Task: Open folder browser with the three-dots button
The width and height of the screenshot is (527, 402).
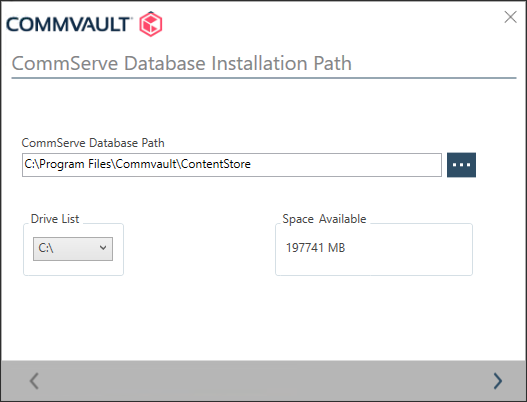Action: pyautogui.click(x=461, y=165)
